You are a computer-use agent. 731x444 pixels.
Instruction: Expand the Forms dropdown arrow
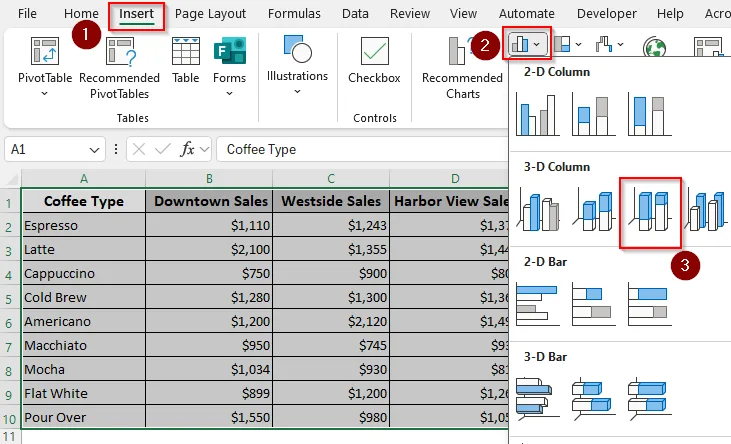click(x=229, y=94)
